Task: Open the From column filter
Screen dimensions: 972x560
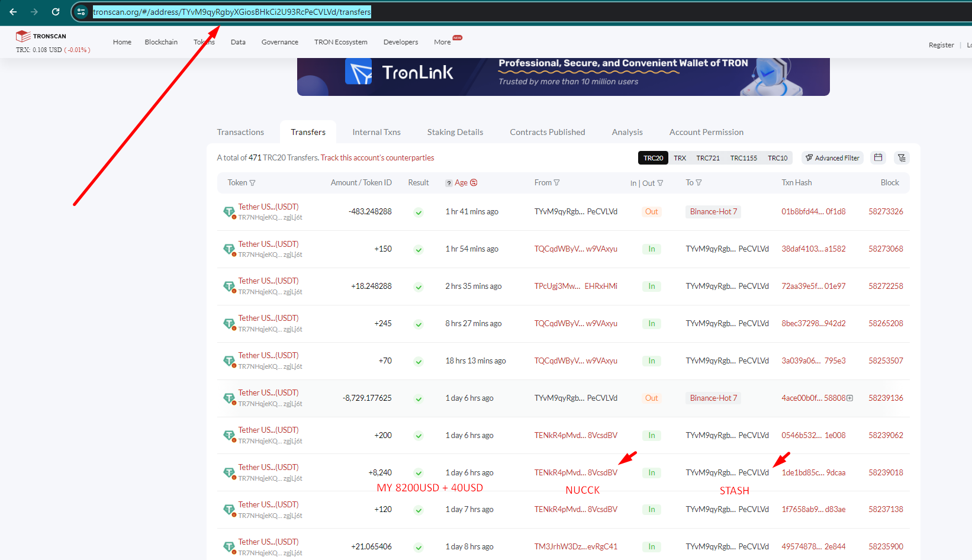Action: tap(556, 183)
